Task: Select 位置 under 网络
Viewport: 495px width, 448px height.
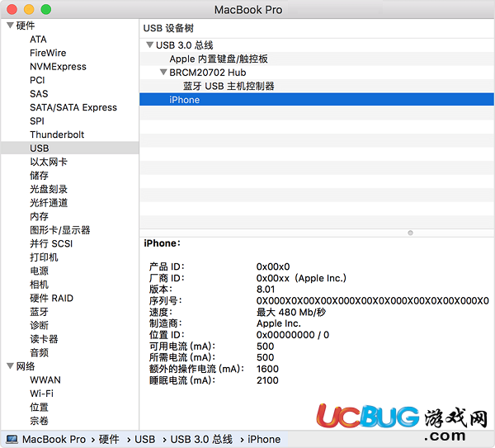Action: click(39, 407)
